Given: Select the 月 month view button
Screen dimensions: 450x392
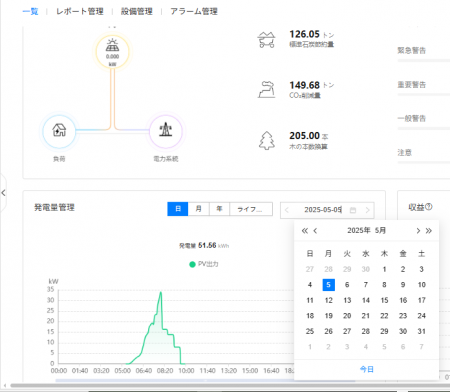Looking at the screenshot, I should click(198, 209).
